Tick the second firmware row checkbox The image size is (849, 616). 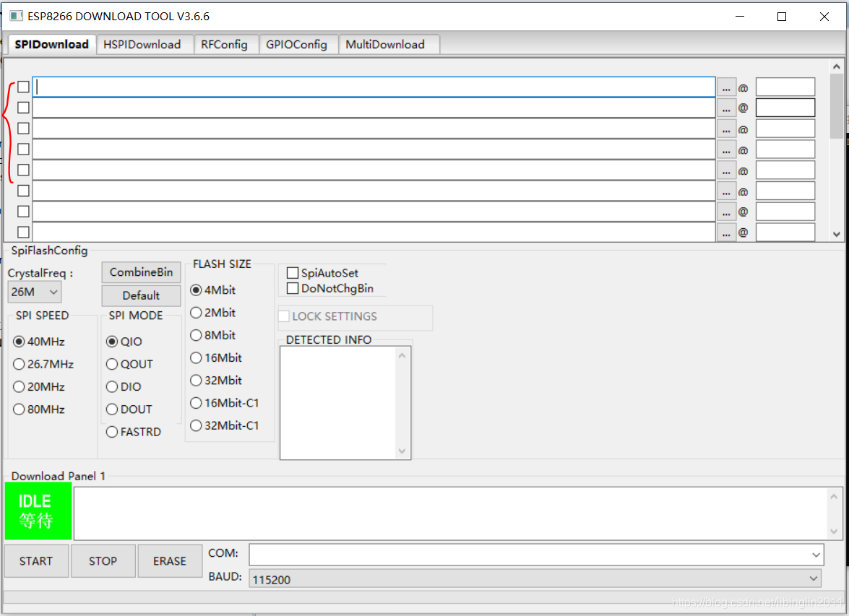coord(23,108)
